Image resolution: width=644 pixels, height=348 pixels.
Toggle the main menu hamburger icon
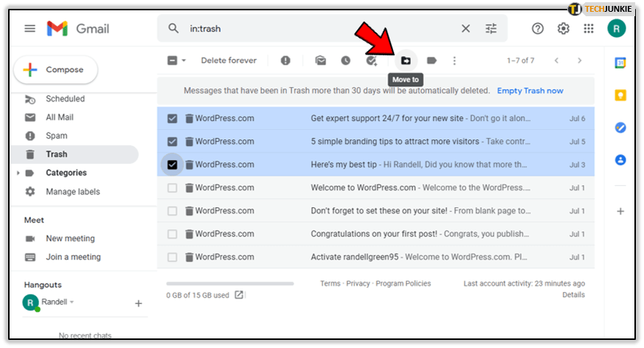[x=30, y=29]
